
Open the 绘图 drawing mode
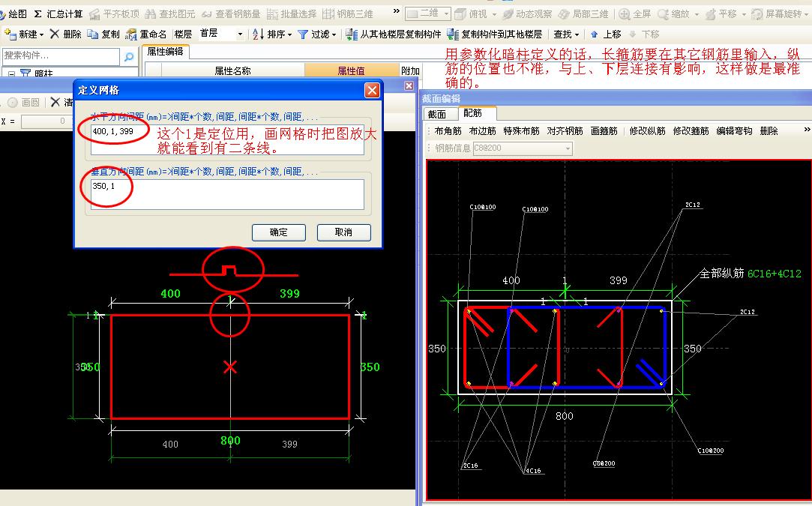[14, 14]
